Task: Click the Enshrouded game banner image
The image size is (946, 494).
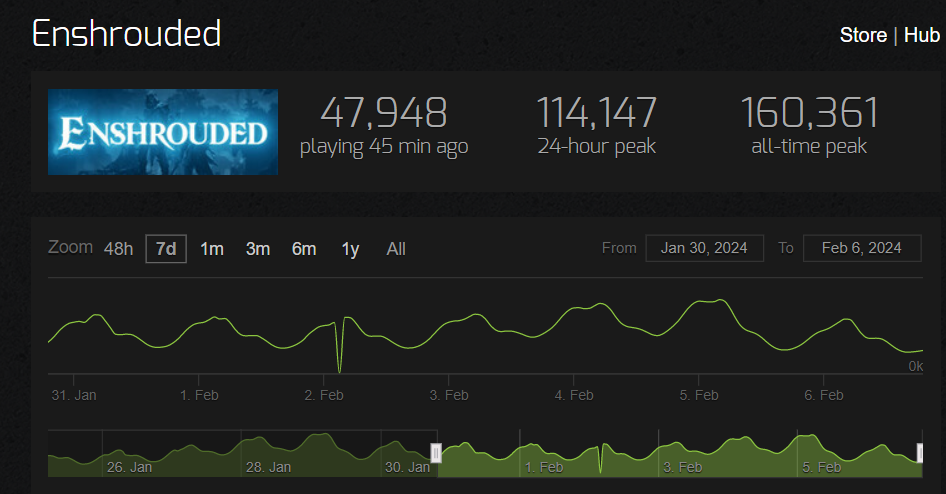Action: pos(163,132)
